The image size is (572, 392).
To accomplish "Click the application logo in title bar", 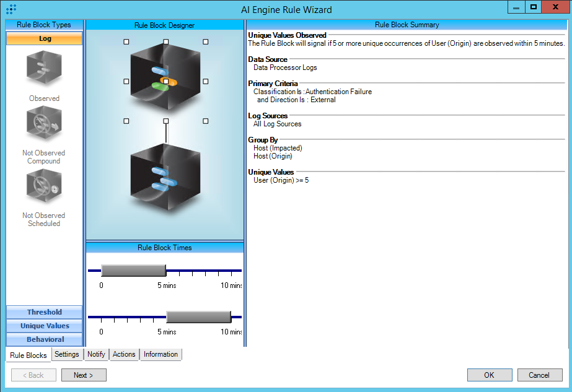I will (x=11, y=9).
